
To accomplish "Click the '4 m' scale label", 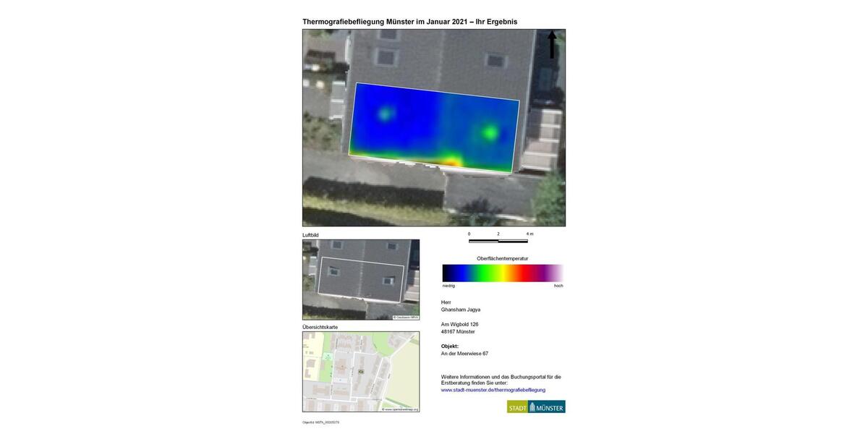I will click(529, 234).
